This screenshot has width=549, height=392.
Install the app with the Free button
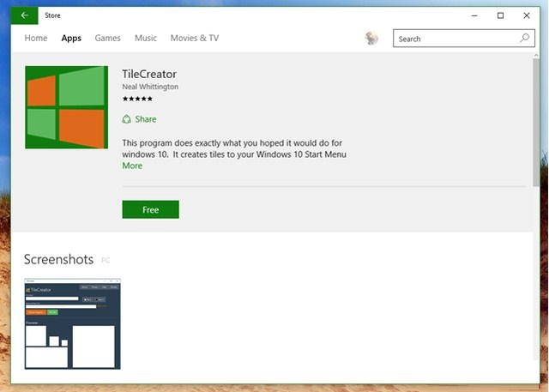(x=151, y=209)
